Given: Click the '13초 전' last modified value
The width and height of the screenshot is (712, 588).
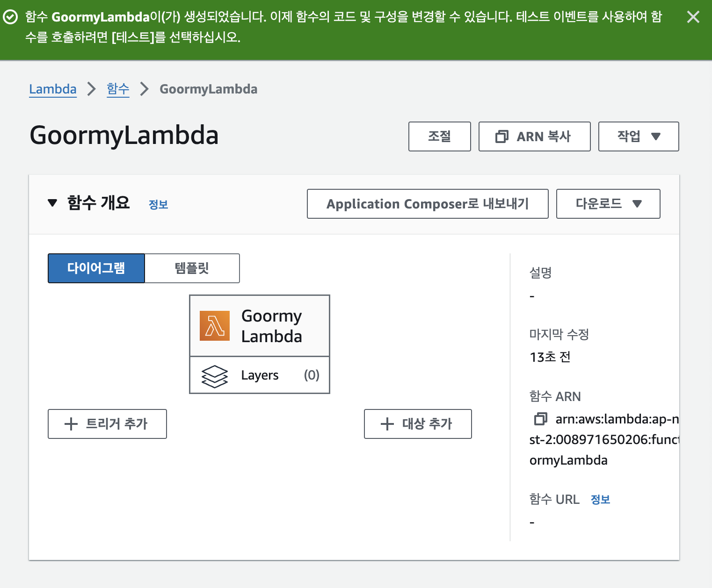Looking at the screenshot, I should (x=550, y=357).
